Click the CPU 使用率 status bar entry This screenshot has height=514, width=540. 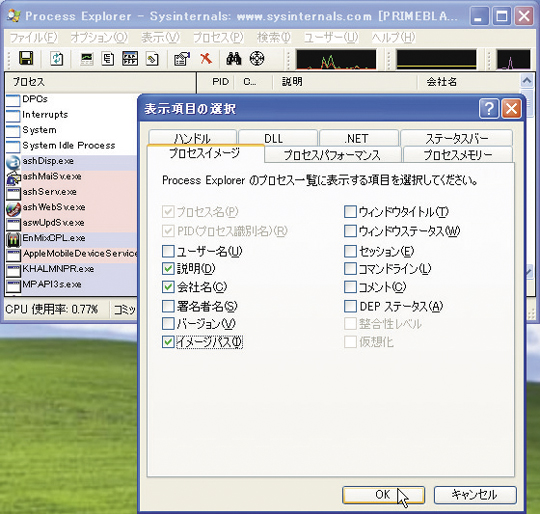pyautogui.click(x=52, y=310)
